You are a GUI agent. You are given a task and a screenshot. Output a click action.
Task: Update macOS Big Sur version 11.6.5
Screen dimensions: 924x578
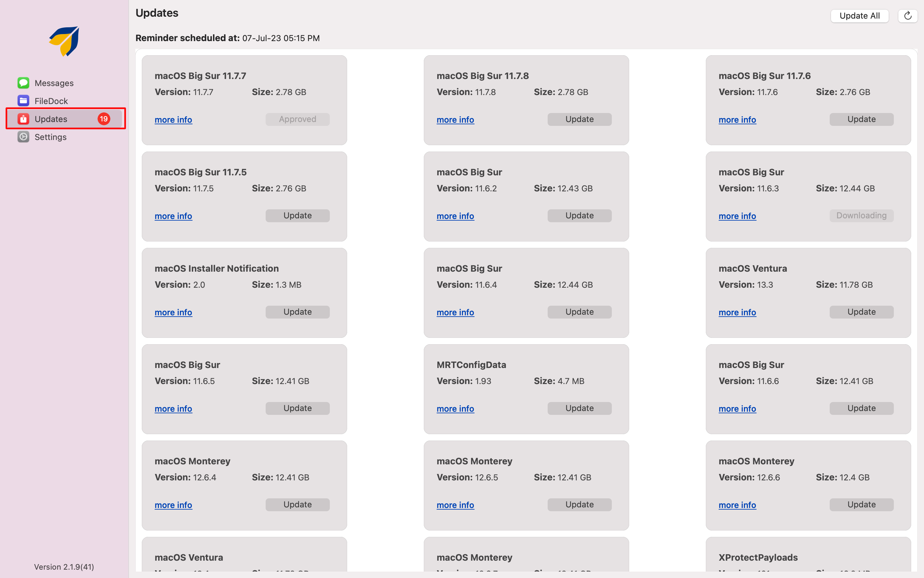click(x=297, y=408)
